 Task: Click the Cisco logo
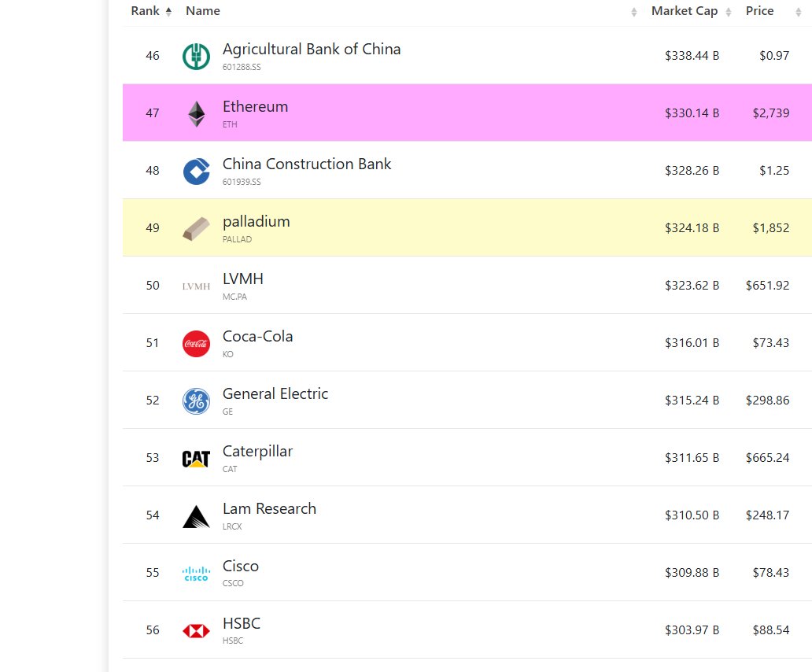[196, 573]
